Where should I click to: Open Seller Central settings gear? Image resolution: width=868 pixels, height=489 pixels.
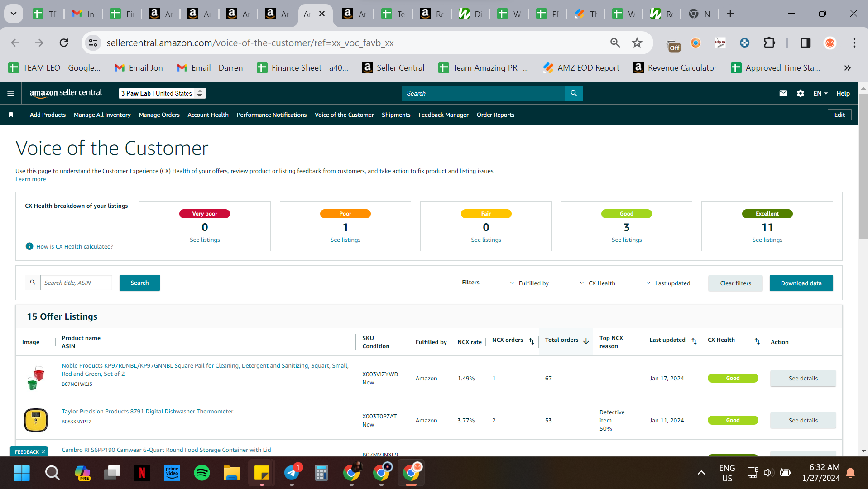800,93
